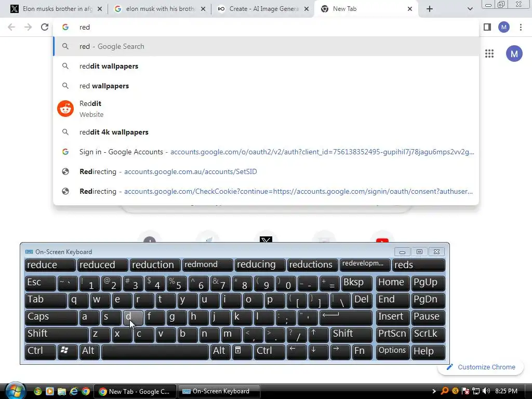Screen dimensions: 532x399
Task: Close the Elon musks brother tab
Action: [100, 9]
